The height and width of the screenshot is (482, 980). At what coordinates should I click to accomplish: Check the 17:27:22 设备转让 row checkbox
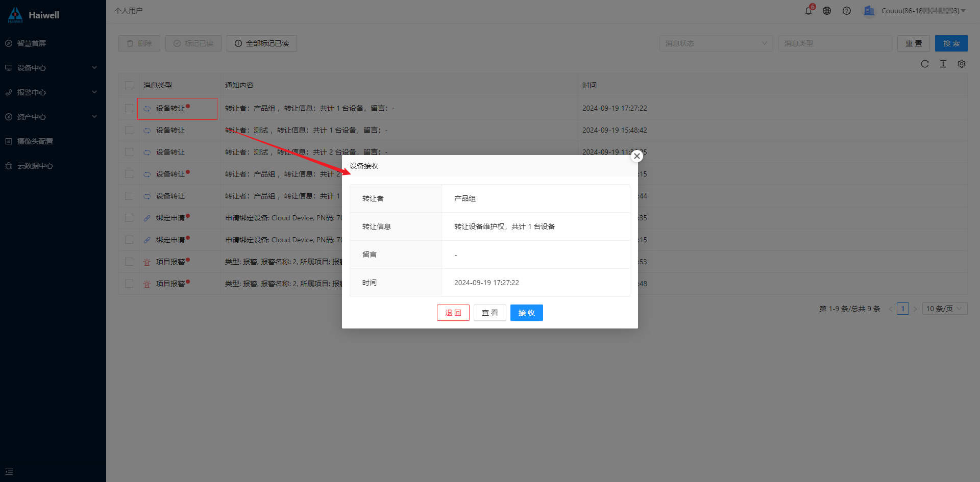click(x=129, y=108)
